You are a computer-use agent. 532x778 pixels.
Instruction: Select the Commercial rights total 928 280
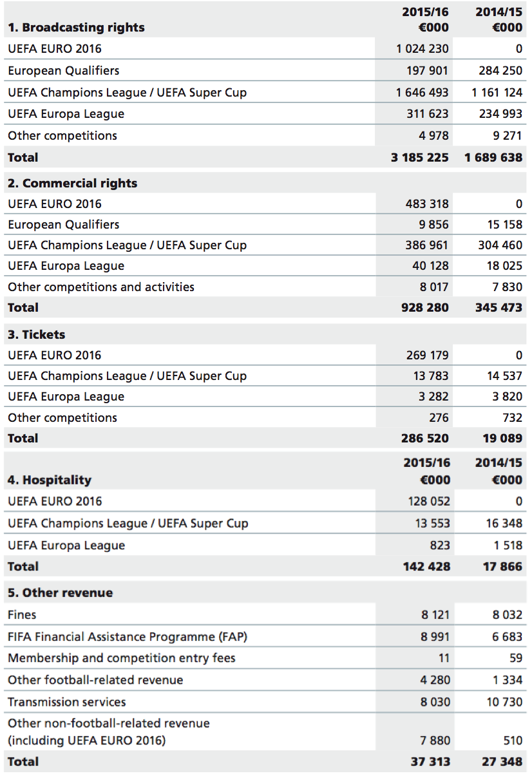pyautogui.click(x=425, y=307)
